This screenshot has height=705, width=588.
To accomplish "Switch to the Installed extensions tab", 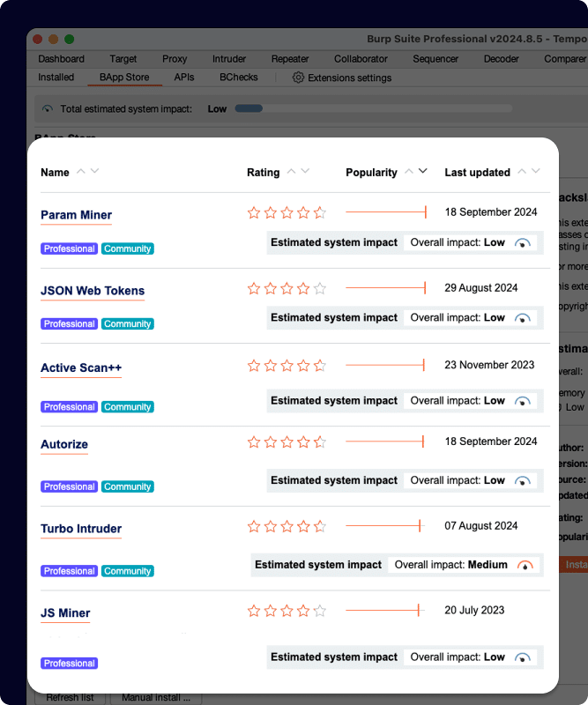I will coord(56,78).
